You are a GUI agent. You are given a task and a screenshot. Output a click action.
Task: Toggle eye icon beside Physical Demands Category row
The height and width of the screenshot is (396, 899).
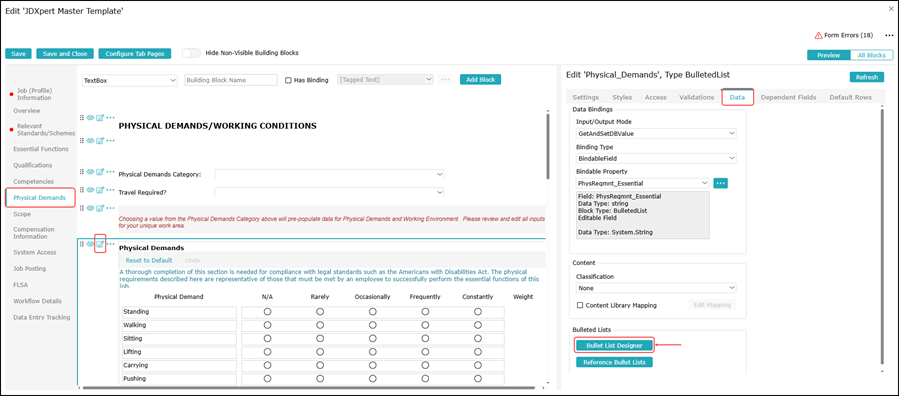tap(91, 171)
